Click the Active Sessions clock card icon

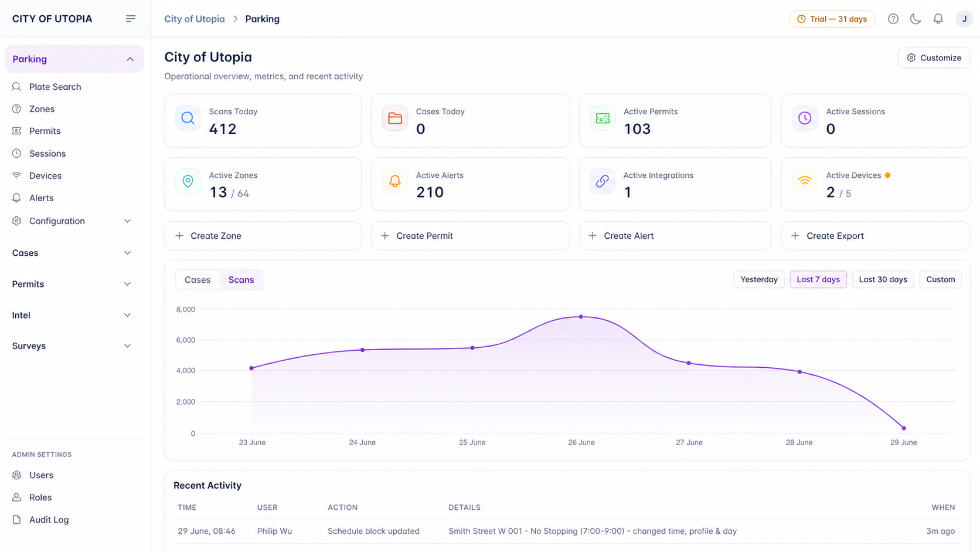coord(805,118)
